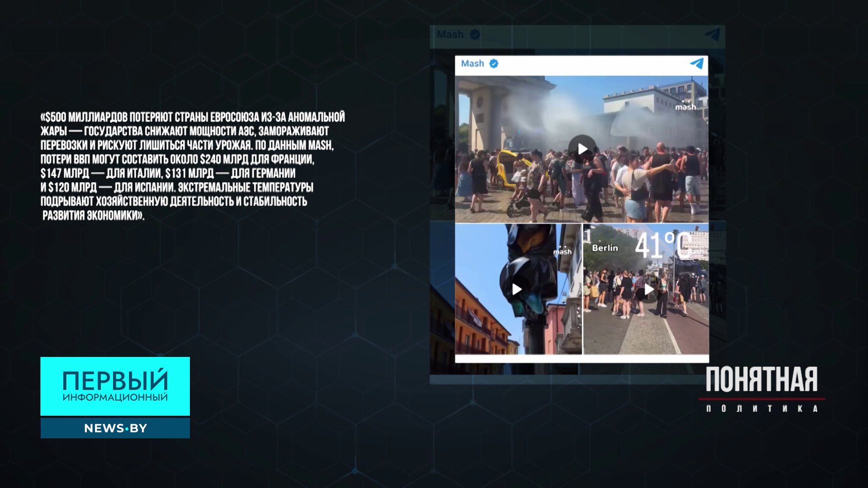Open the traffic light thumbnail

pos(519,289)
